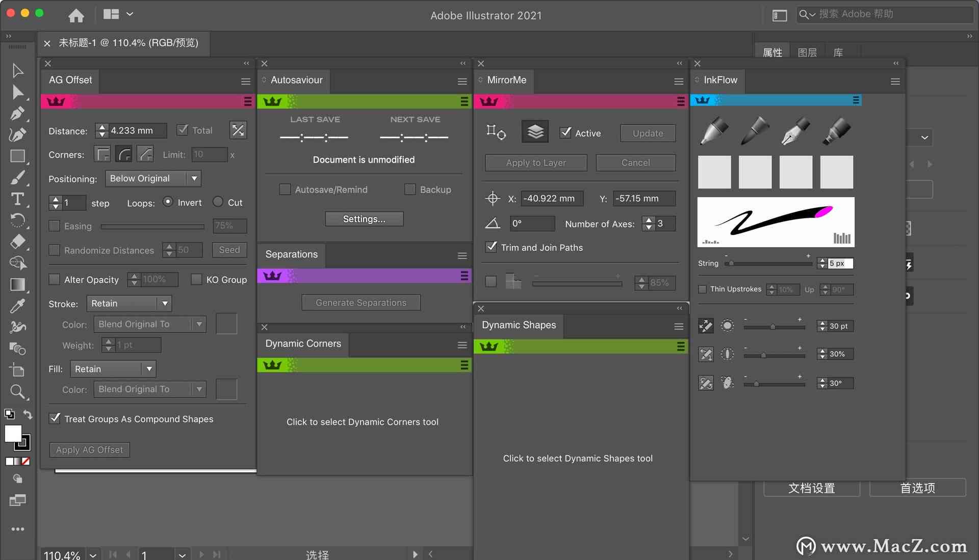
Task: Open the Positioning dropdown Below Original
Action: (153, 178)
